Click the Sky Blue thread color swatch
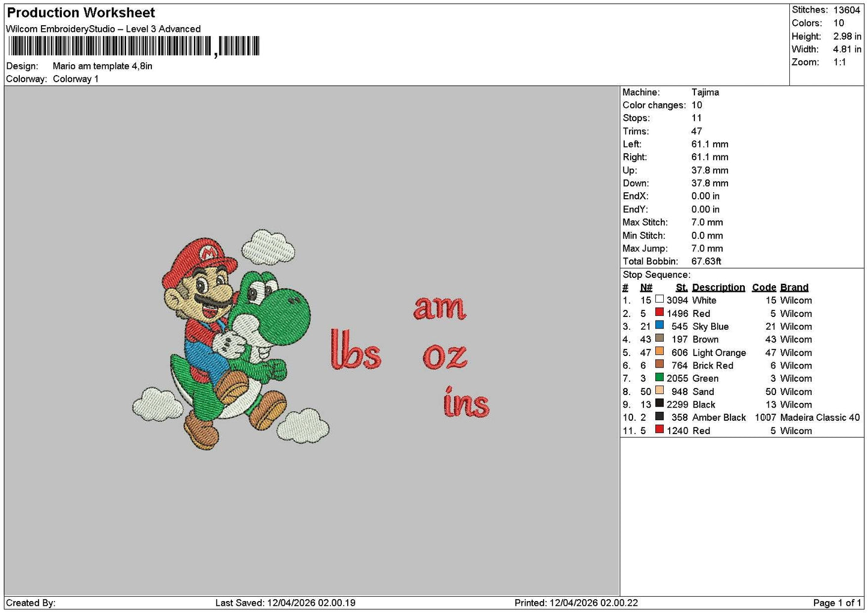Screen dimensions: 868x613 point(660,325)
